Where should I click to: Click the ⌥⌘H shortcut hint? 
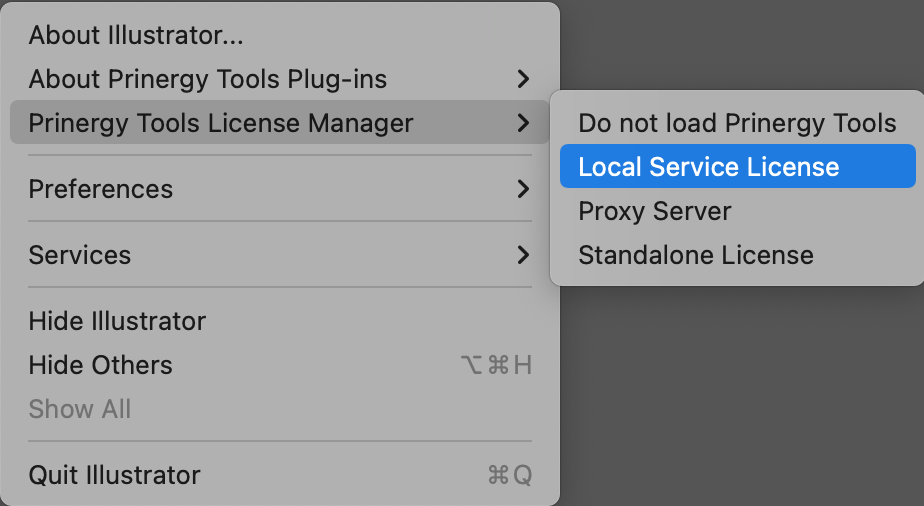(x=496, y=365)
